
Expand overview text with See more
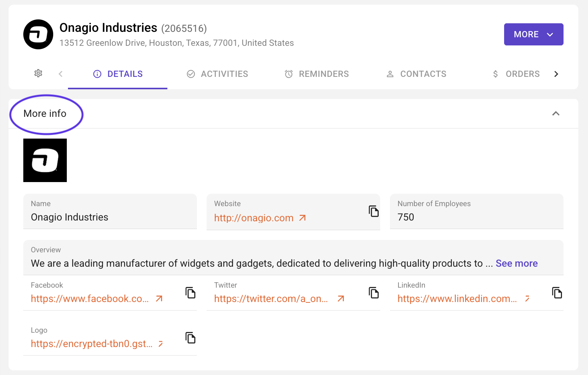pyautogui.click(x=517, y=263)
